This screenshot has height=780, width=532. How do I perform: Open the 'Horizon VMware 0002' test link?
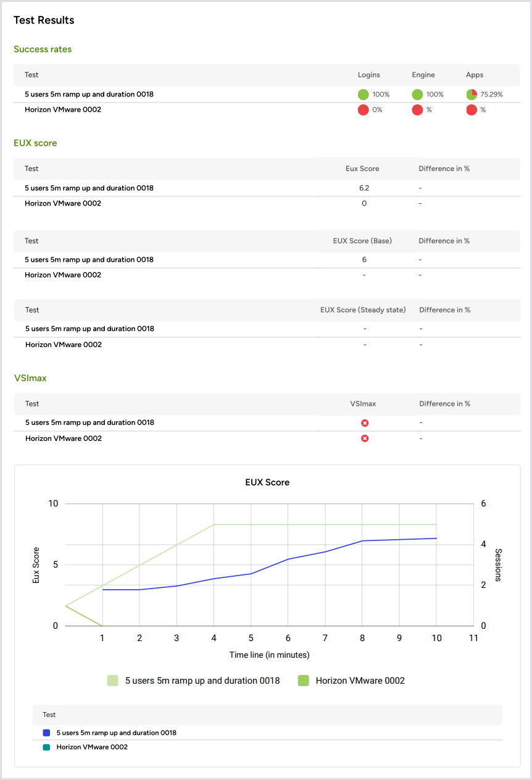[64, 109]
